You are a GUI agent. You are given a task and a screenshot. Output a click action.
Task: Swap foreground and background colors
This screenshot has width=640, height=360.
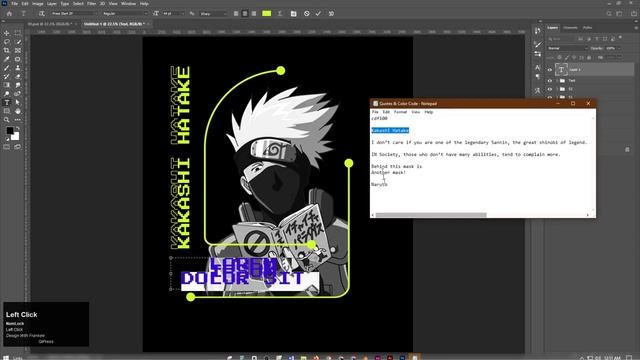(18, 128)
